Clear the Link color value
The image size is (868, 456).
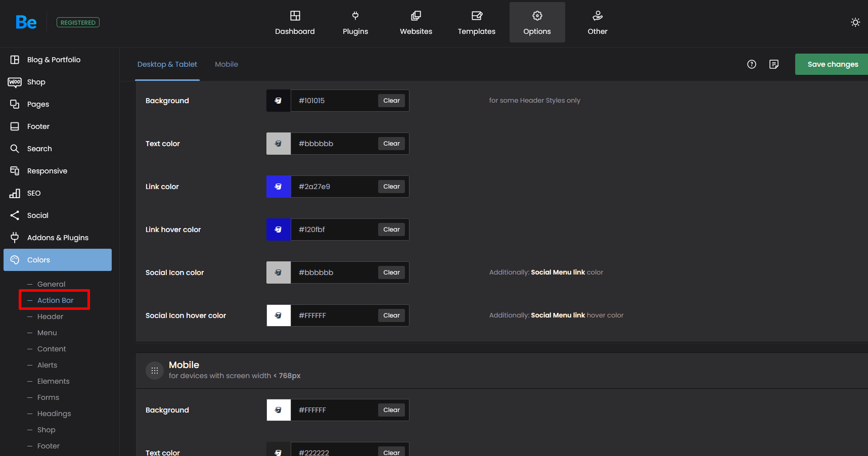tap(391, 187)
